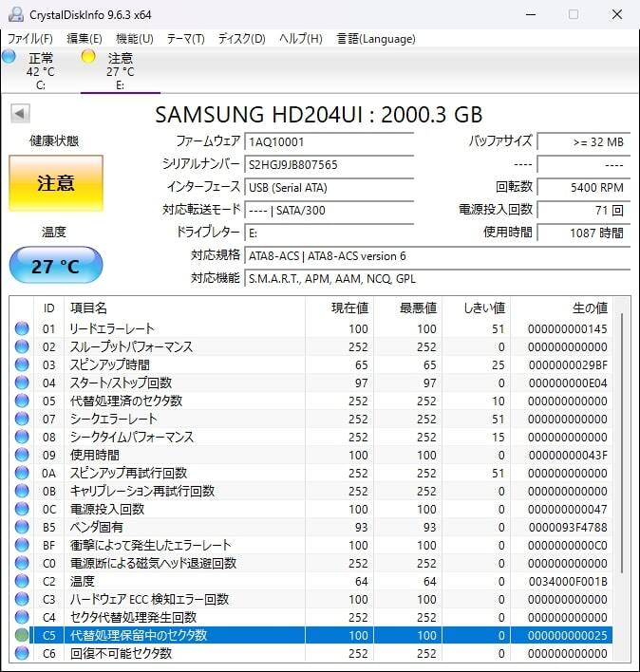Click the rotation rate value 5400 RPM

click(x=583, y=187)
